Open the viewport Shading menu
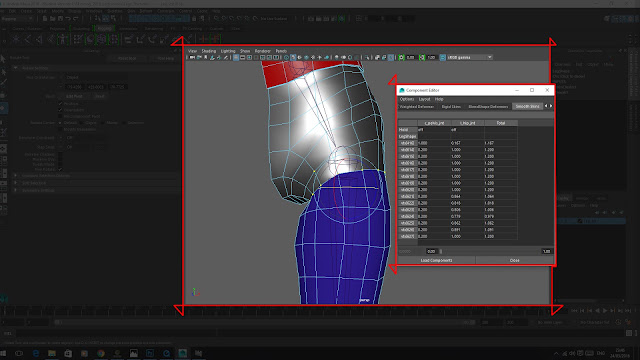The height and width of the screenshot is (360, 640). point(209,51)
